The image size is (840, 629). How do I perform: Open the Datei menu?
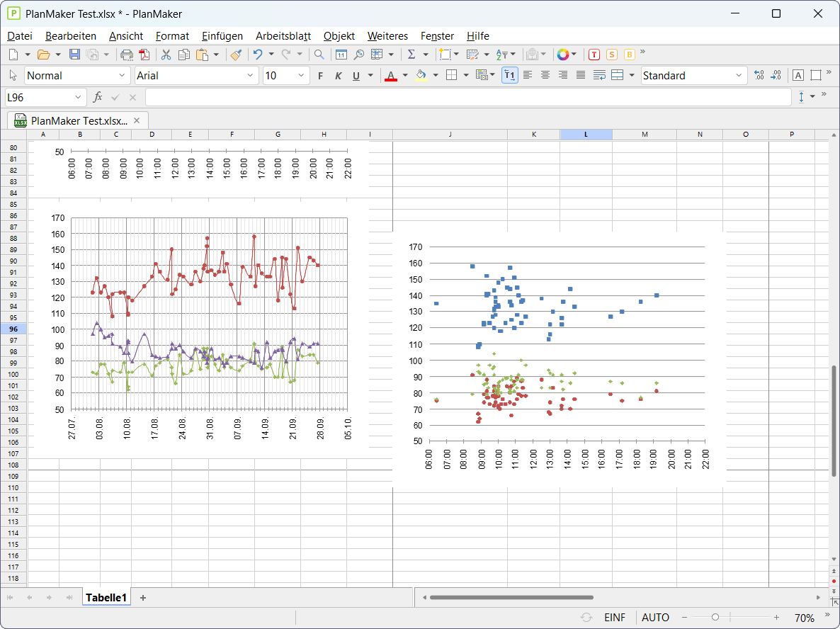(20, 36)
